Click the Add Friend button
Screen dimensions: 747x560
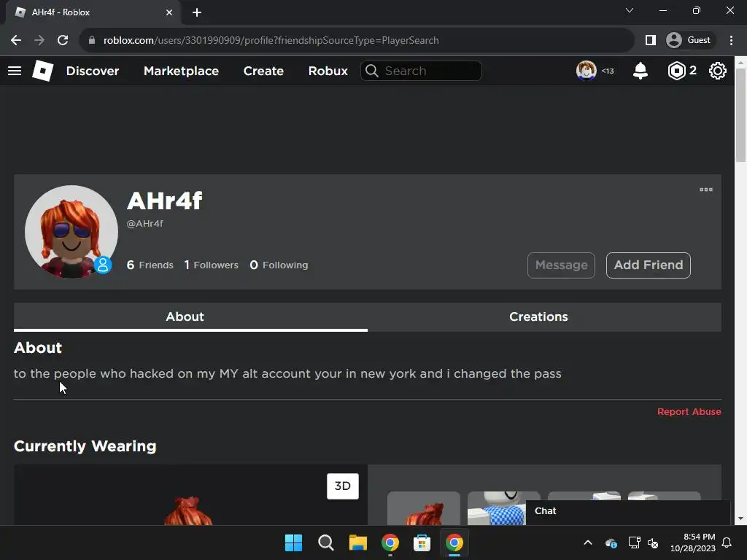[x=649, y=265]
